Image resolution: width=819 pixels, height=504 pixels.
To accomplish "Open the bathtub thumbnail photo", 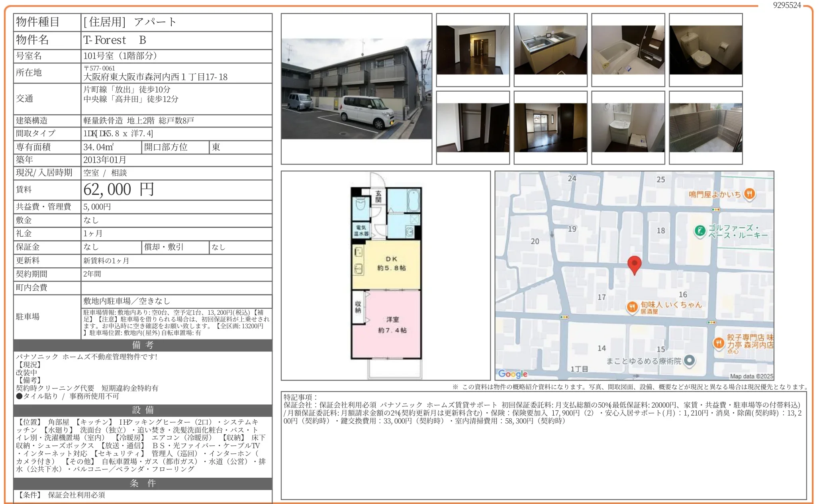I will 628,50.
